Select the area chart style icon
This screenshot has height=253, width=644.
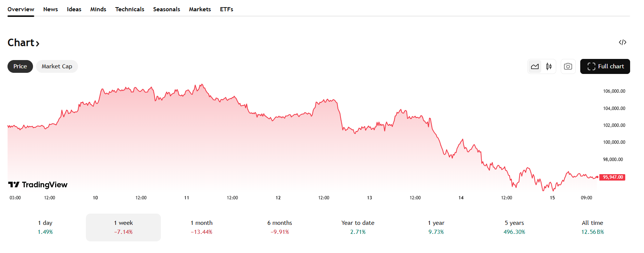[x=535, y=66]
